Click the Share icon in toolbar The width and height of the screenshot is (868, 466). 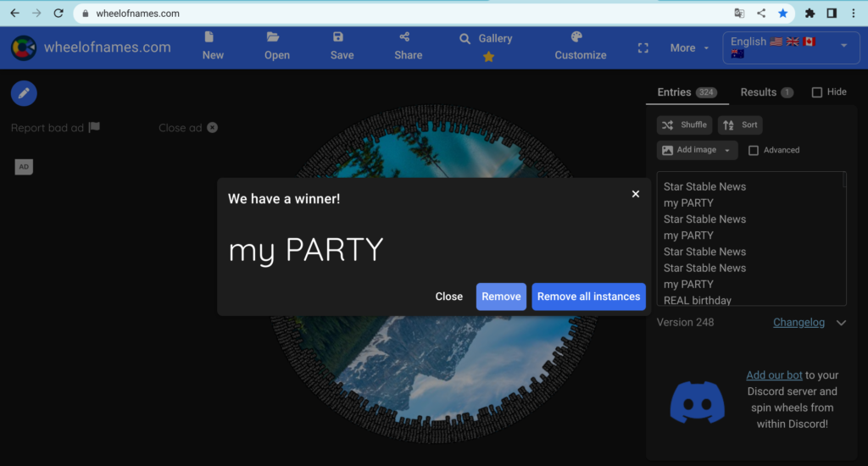pyautogui.click(x=404, y=38)
